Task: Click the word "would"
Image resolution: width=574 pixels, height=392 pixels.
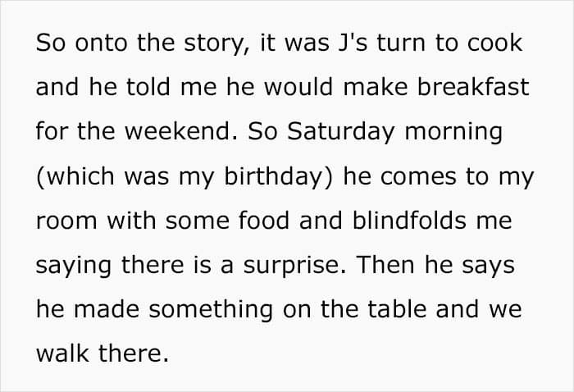Action: tap(298, 87)
